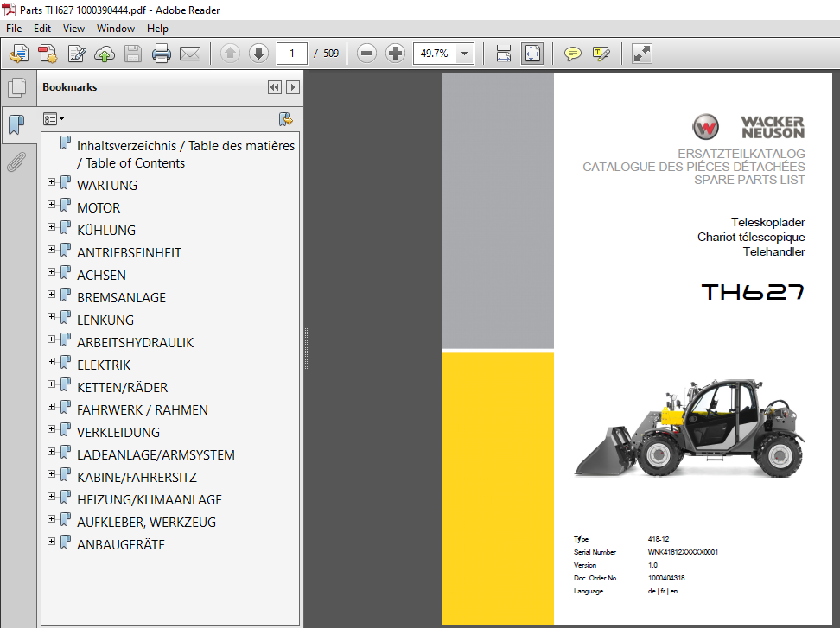The width and height of the screenshot is (840, 628).
Task: Open the View menu
Action: tap(73, 29)
